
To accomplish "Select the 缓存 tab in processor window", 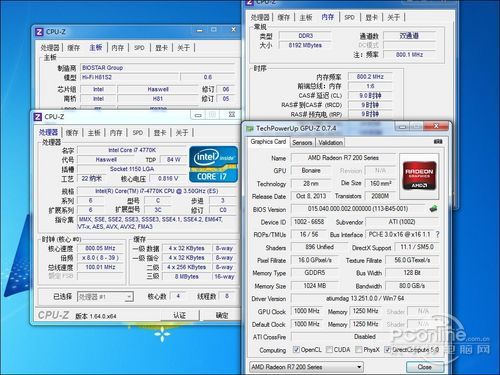I will pyautogui.click(x=72, y=133).
